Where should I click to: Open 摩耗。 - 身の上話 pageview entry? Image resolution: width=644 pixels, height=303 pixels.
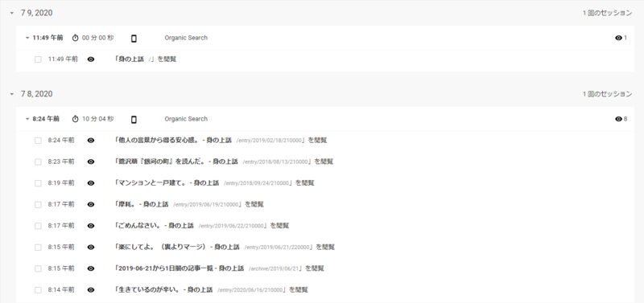click(189, 204)
